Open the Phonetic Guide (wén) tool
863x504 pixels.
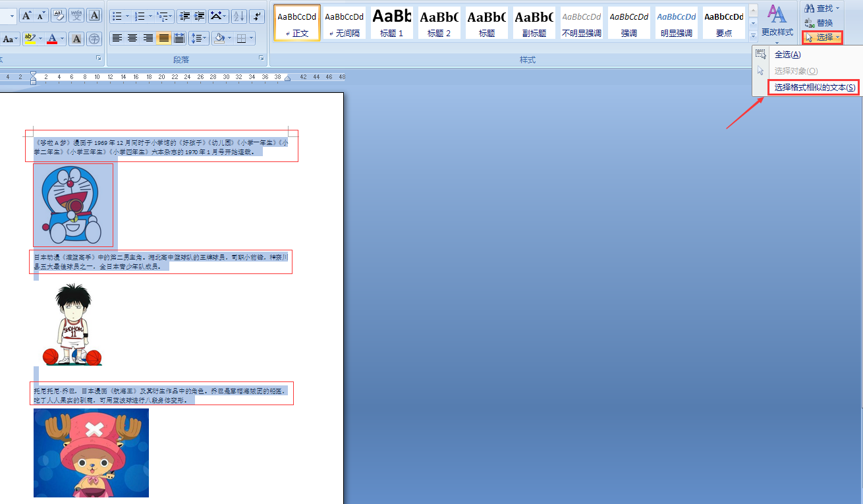click(x=76, y=15)
